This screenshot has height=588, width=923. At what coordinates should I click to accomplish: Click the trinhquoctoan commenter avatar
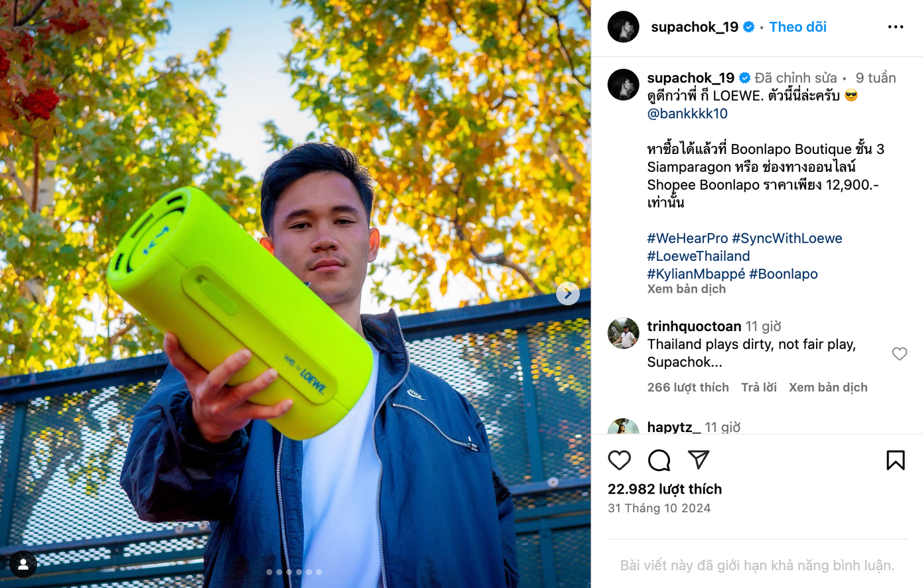pyautogui.click(x=623, y=333)
